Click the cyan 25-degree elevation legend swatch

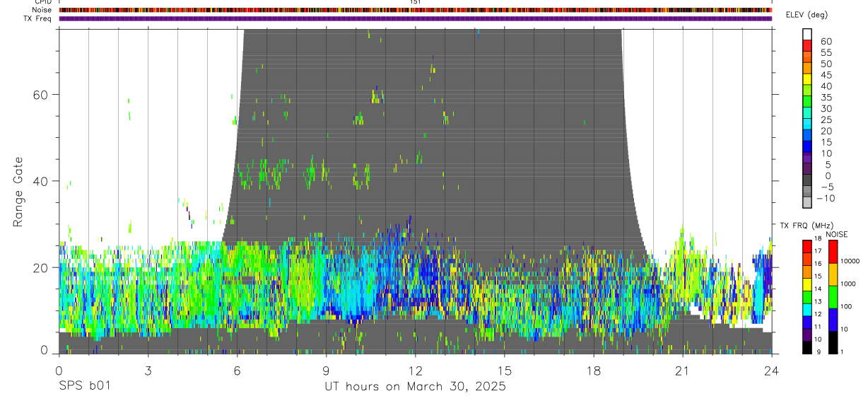(807, 124)
